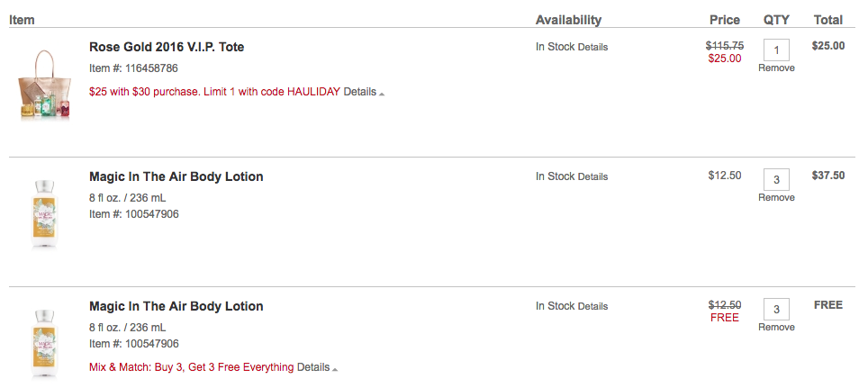The height and width of the screenshot is (388, 868).
Task: Edit quantity field for $12.50 body lotion
Action: coord(776,179)
